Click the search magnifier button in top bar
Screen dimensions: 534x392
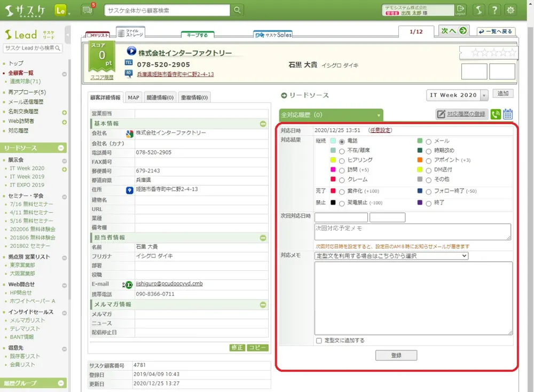(x=237, y=10)
